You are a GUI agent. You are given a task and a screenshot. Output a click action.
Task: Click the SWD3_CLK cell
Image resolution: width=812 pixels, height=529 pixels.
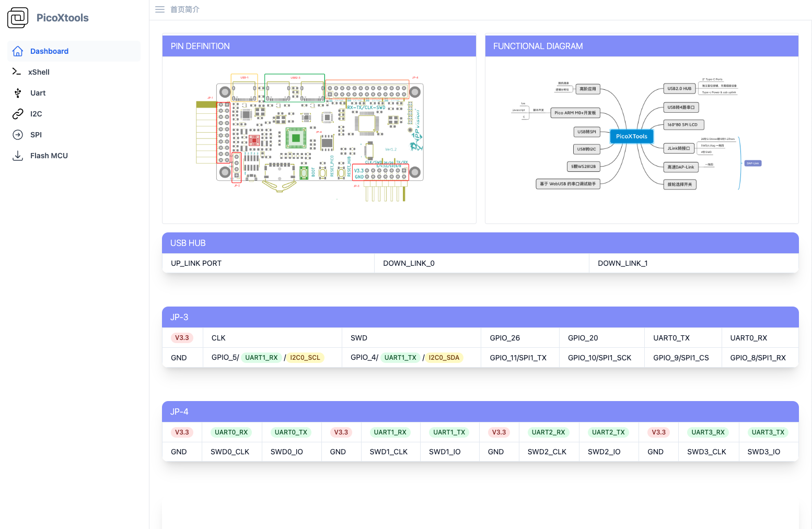(709, 452)
